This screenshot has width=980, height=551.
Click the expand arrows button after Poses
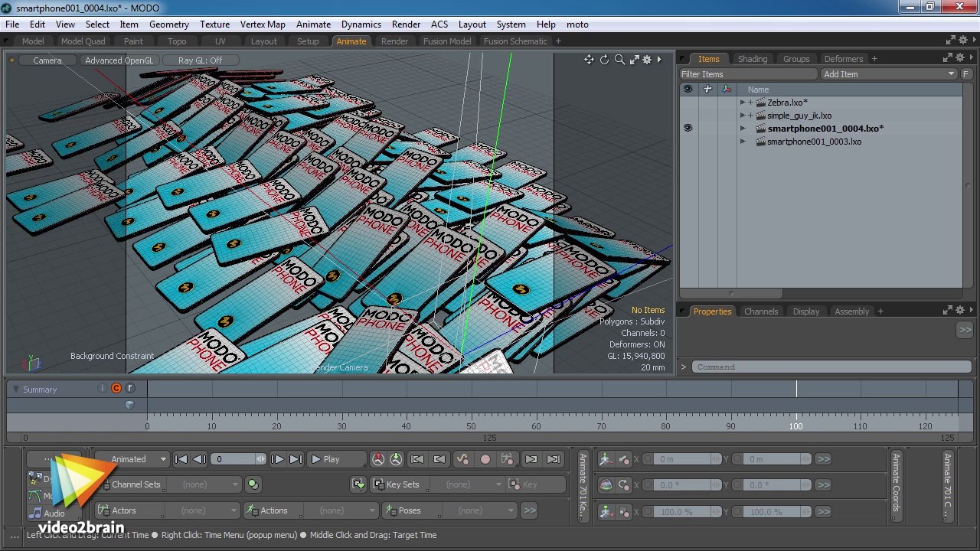[x=529, y=510]
